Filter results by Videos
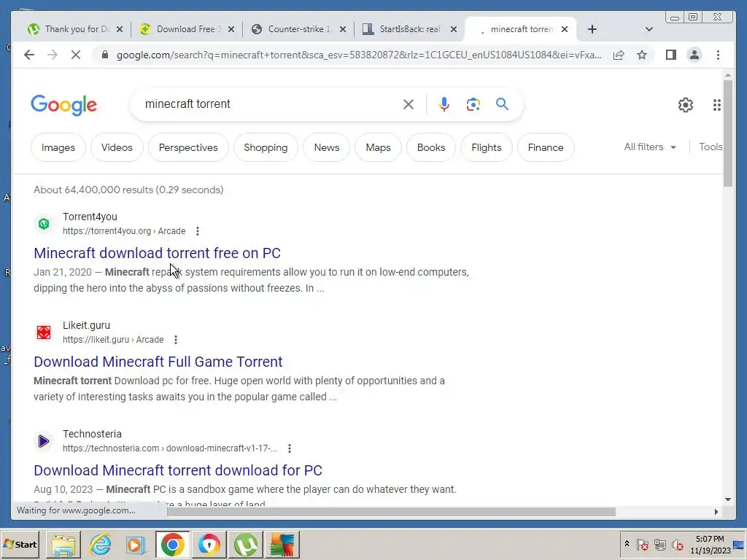This screenshot has height=560, width=747. coord(117,147)
